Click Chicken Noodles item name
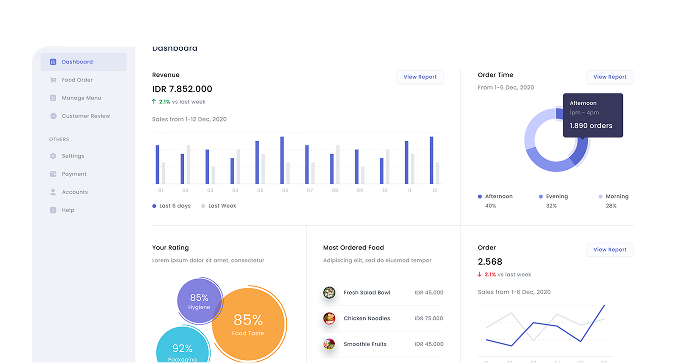 (x=367, y=318)
